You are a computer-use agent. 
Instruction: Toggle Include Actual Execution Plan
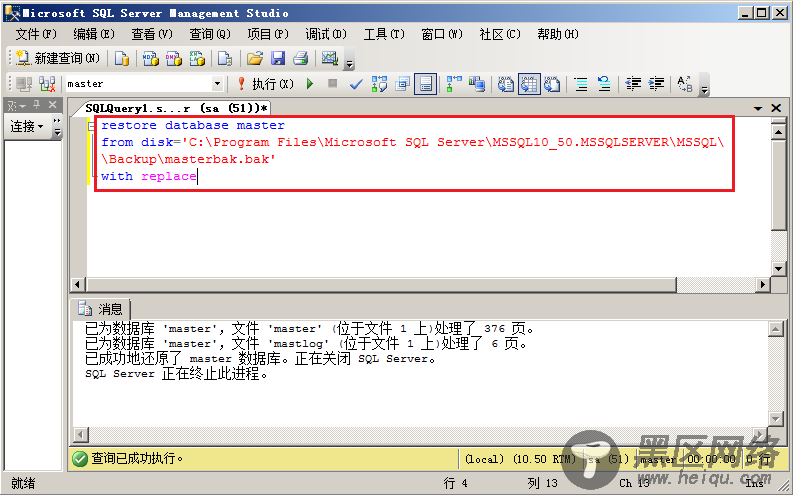click(x=454, y=83)
